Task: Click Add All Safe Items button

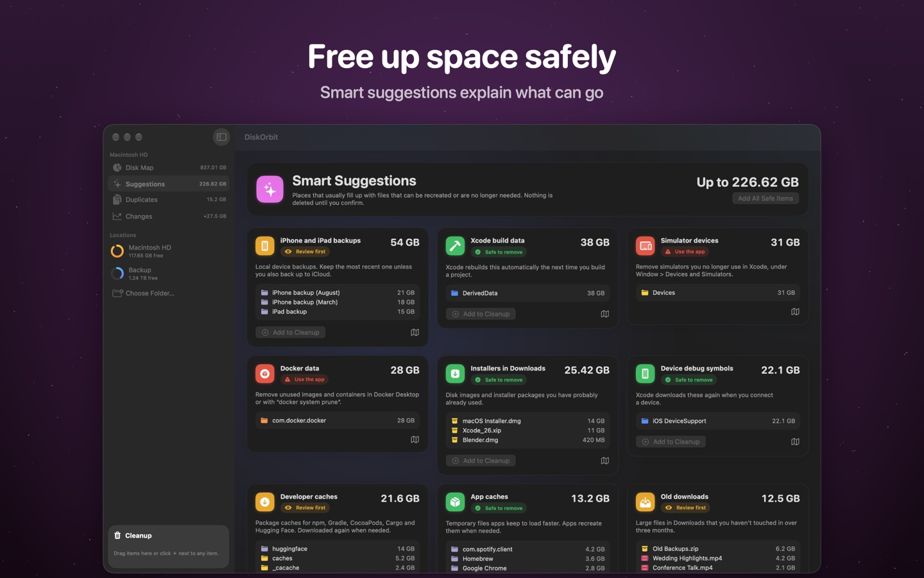Action: coord(766,198)
